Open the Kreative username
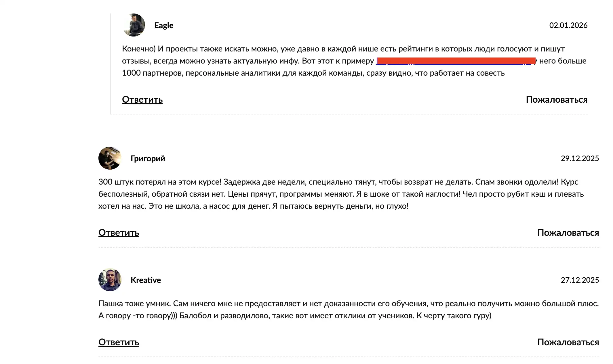Image resolution: width=613 pixels, height=364 pixels. 146,280
